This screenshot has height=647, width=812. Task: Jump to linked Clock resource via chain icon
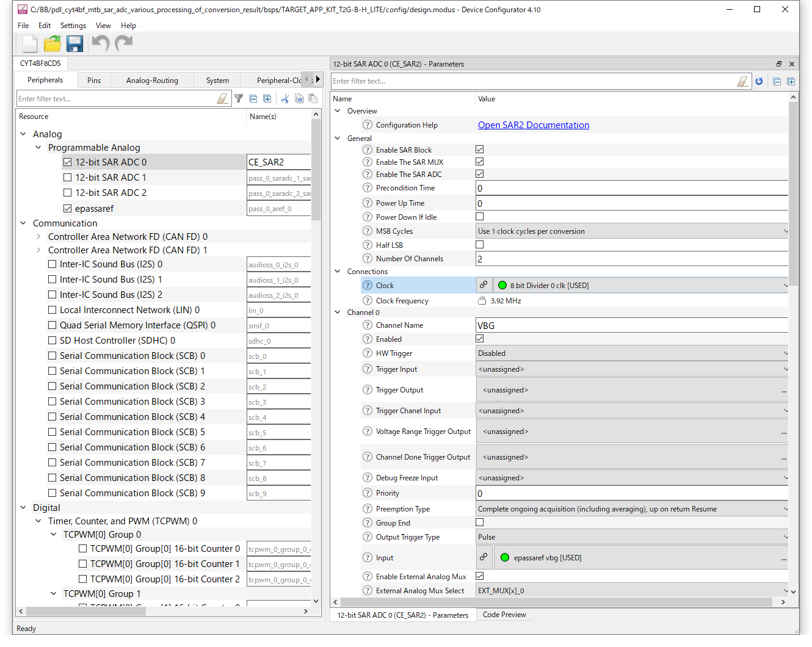click(484, 285)
